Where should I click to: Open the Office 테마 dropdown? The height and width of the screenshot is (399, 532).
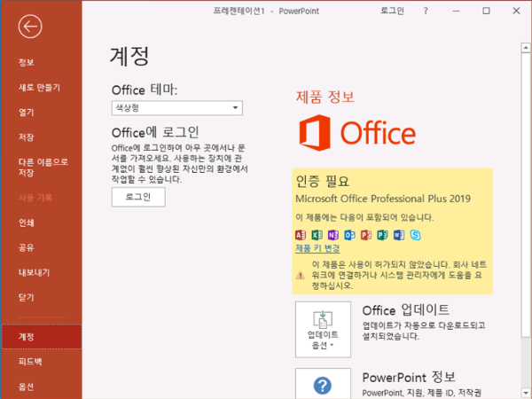[x=177, y=108]
